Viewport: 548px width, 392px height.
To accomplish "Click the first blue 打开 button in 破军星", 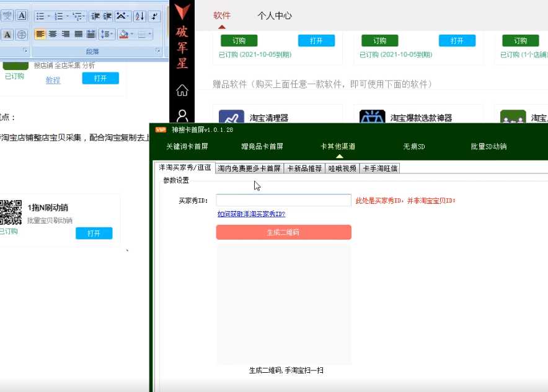I will (x=316, y=40).
